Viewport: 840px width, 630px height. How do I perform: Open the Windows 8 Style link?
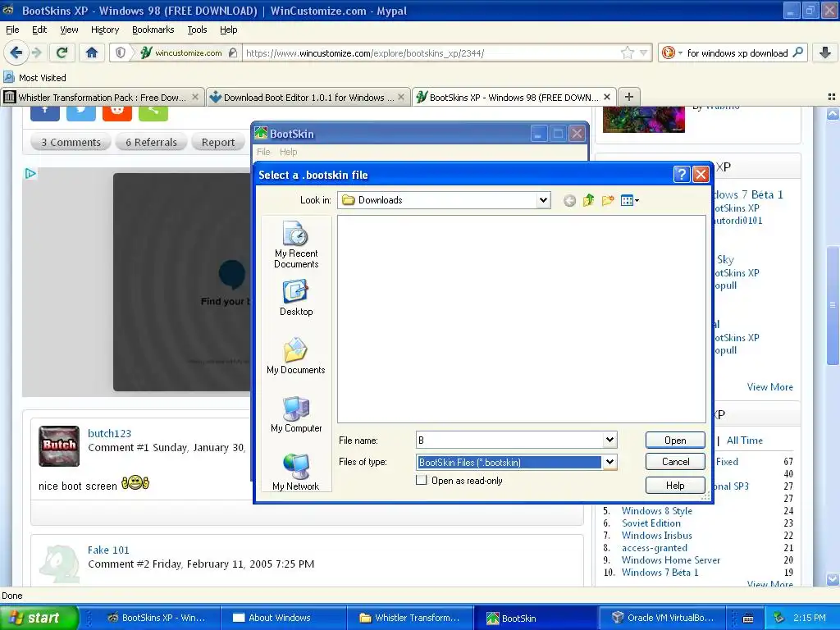pyautogui.click(x=657, y=510)
